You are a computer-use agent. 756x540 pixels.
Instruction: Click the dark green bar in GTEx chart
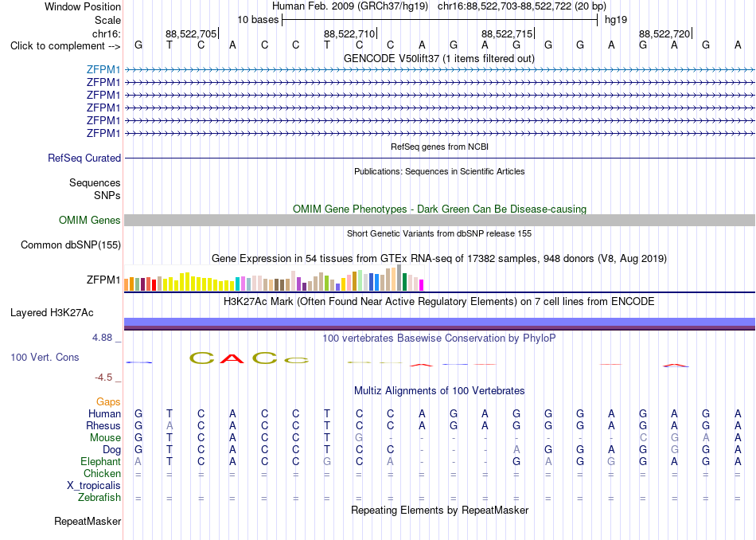(x=405, y=282)
